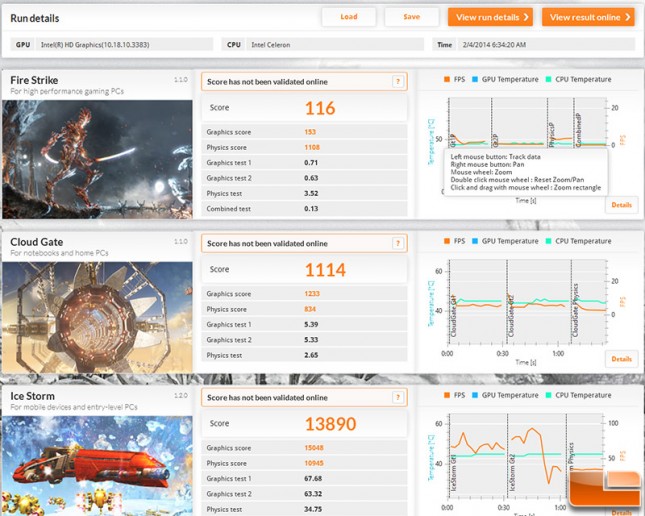Open Fire Strike chart Details
This screenshot has width=645, height=516.
[x=621, y=205]
